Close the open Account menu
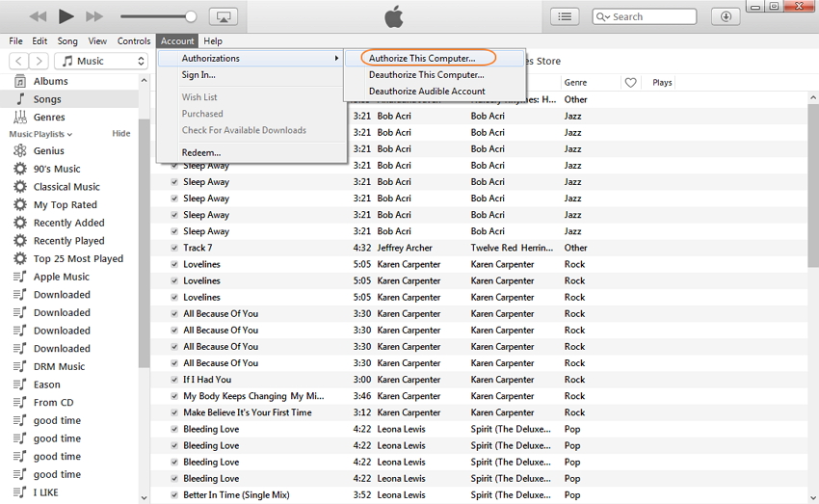Image resolution: width=819 pixels, height=504 pixels. (177, 41)
